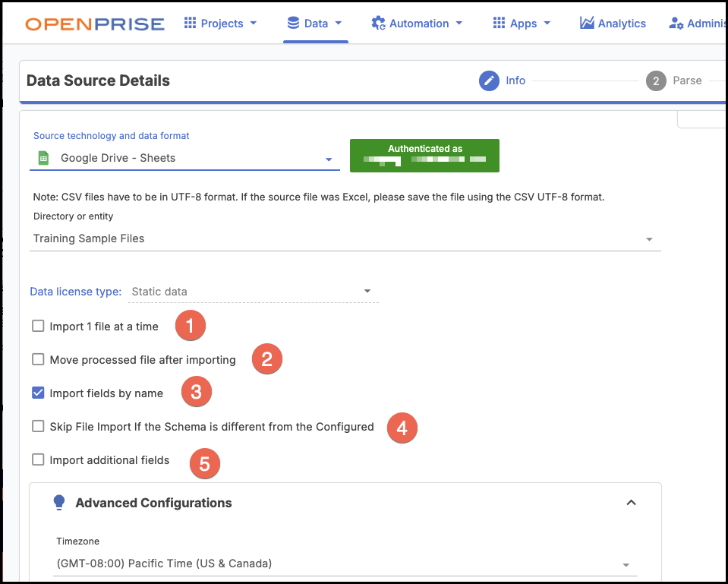Click the Source technology and data format label

pos(112,136)
